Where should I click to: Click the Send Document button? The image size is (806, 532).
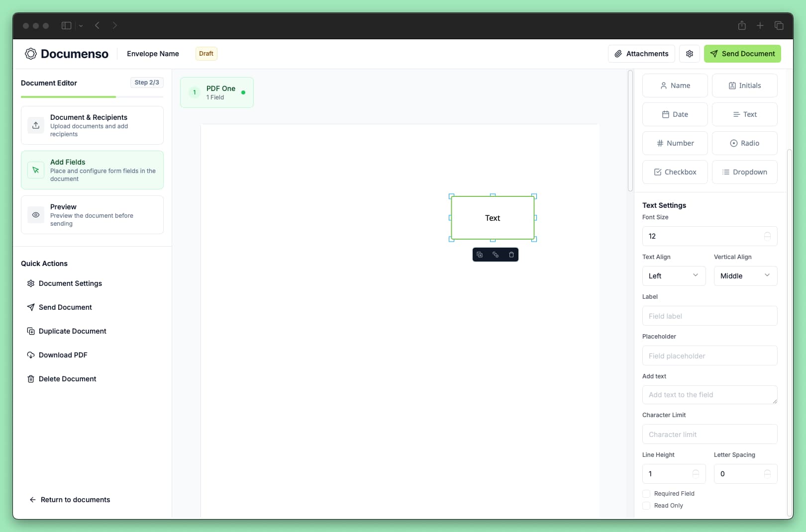[x=742, y=54]
